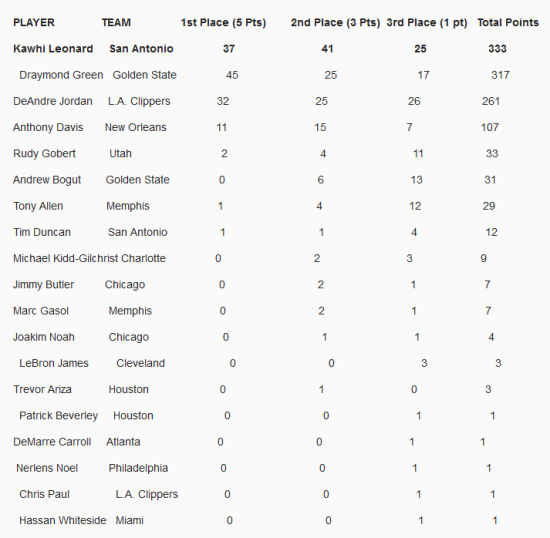Viewport: 550px width, 538px height.
Task: Click the Cleveland team cell
Action: [x=141, y=363]
